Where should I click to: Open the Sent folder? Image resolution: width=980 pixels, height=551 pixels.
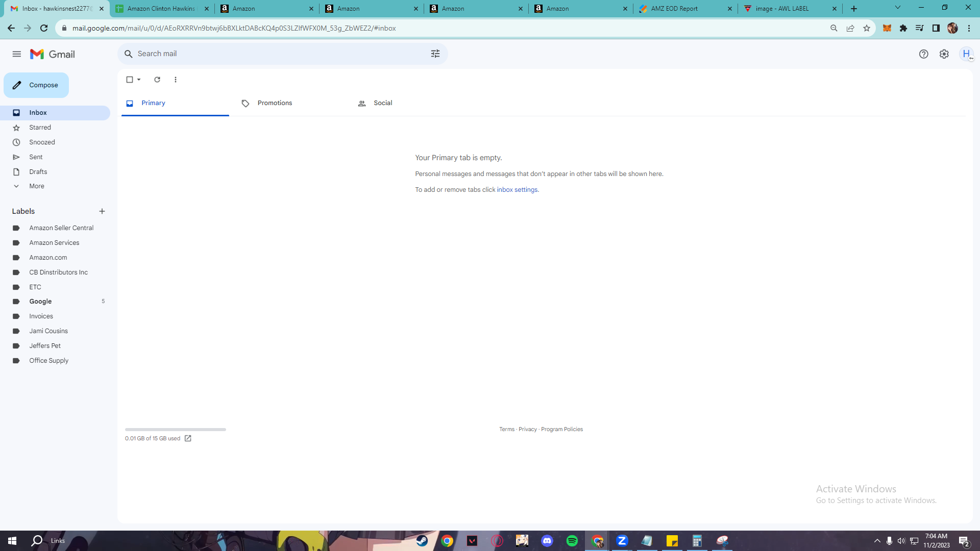pyautogui.click(x=55, y=157)
